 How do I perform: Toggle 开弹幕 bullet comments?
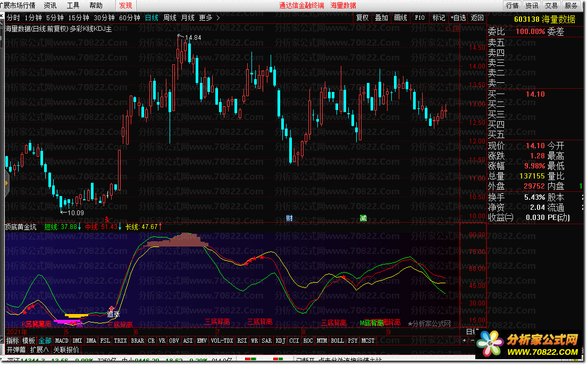pos(16,350)
